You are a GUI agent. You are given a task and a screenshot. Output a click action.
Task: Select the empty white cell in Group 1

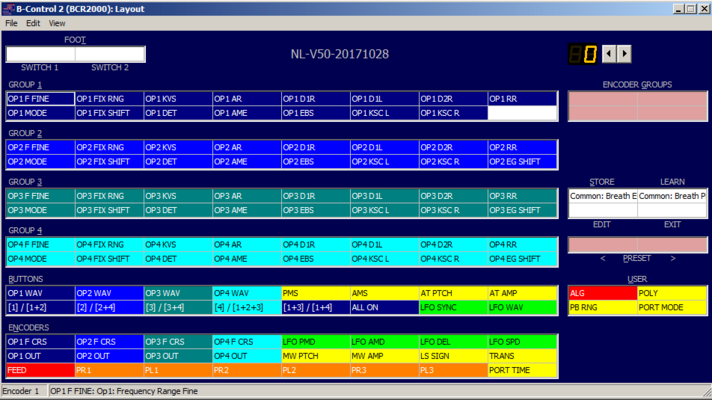tap(522, 113)
